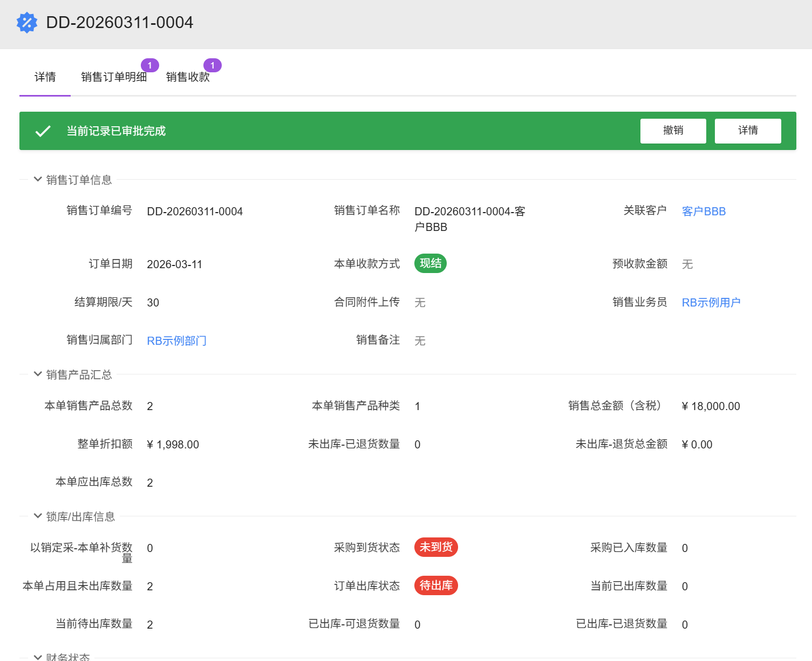Click the 详情 button in approval banner
The height and width of the screenshot is (661, 812).
pyautogui.click(x=747, y=131)
